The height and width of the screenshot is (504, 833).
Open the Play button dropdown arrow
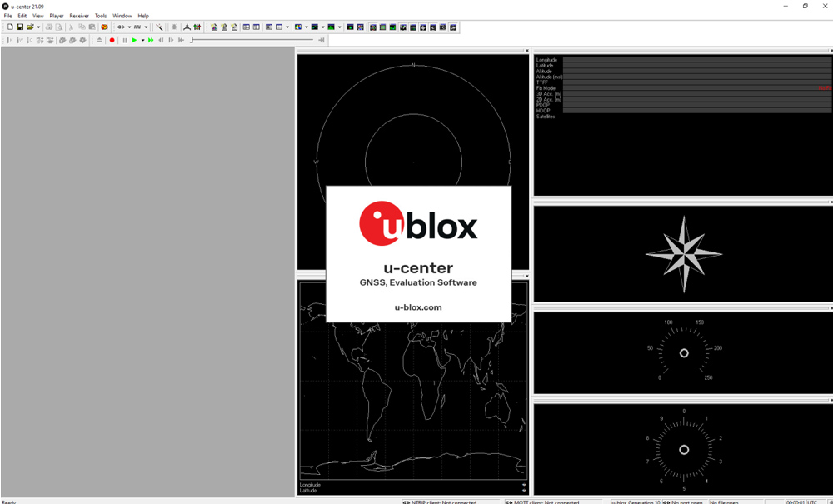tap(142, 40)
